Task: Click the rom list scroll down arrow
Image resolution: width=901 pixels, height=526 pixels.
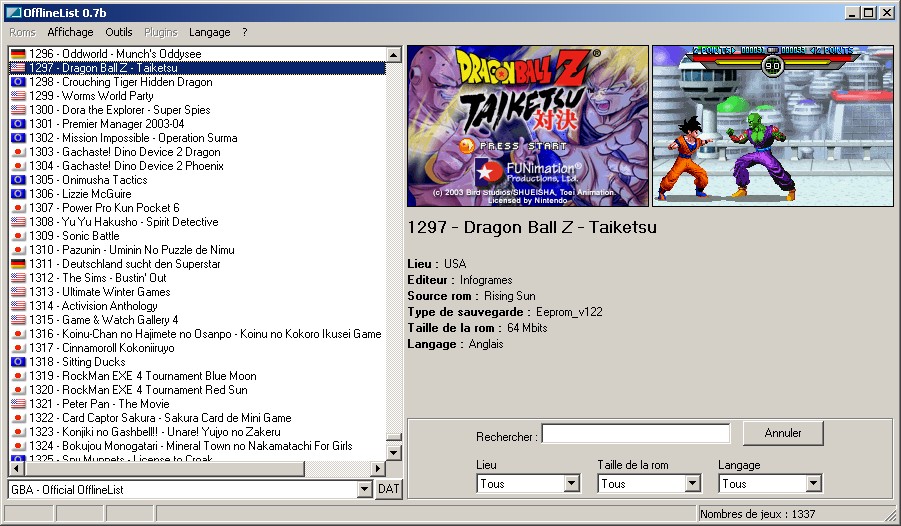Action: tap(394, 452)
